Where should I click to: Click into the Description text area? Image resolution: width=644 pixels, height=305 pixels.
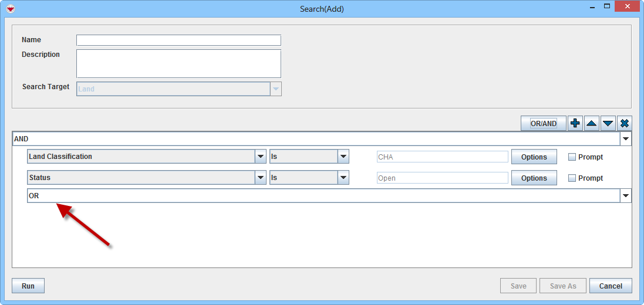pyautogui.click(x=178, y=63)
